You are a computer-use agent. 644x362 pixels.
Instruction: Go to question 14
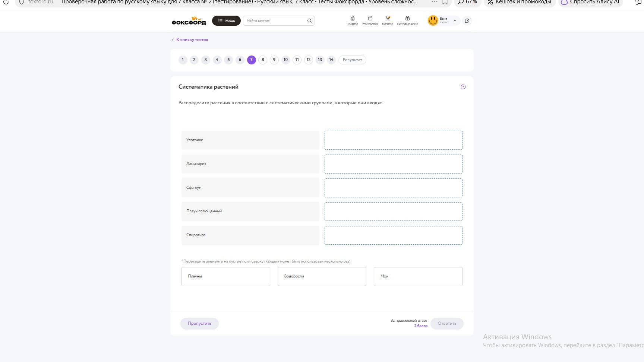pyautogui.click(x=331, y=60)
